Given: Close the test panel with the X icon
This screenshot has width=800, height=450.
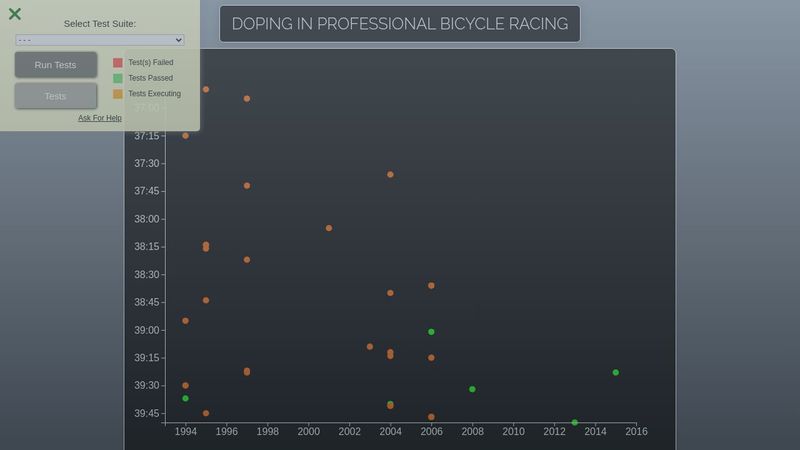Looking at the screenshot, I should (x=15, y=14).
